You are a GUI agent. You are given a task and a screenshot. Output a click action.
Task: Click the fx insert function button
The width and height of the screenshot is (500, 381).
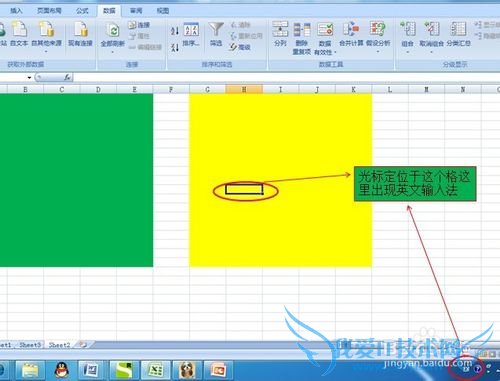(67, 77)
